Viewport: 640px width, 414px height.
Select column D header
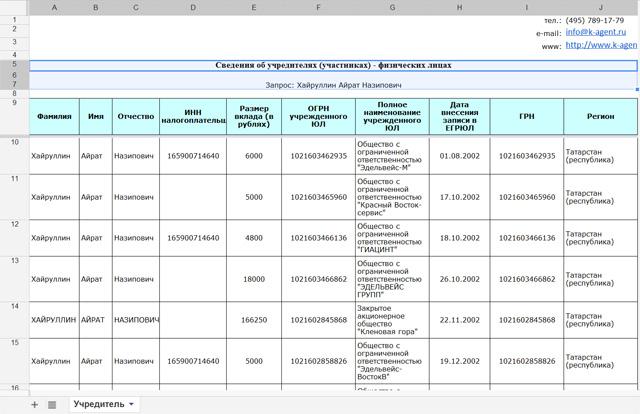pyautogui.click(x=193, y=7)
